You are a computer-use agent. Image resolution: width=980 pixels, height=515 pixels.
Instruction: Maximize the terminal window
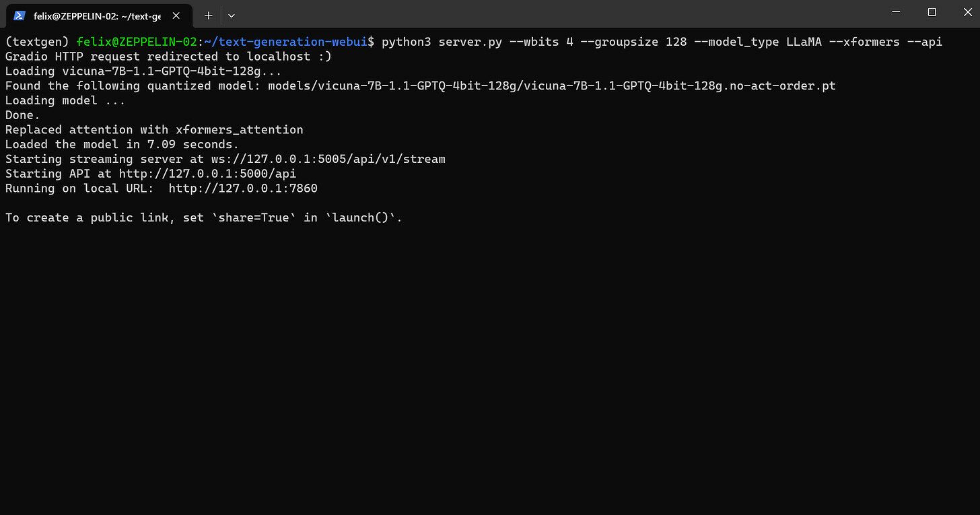[932, 12]
